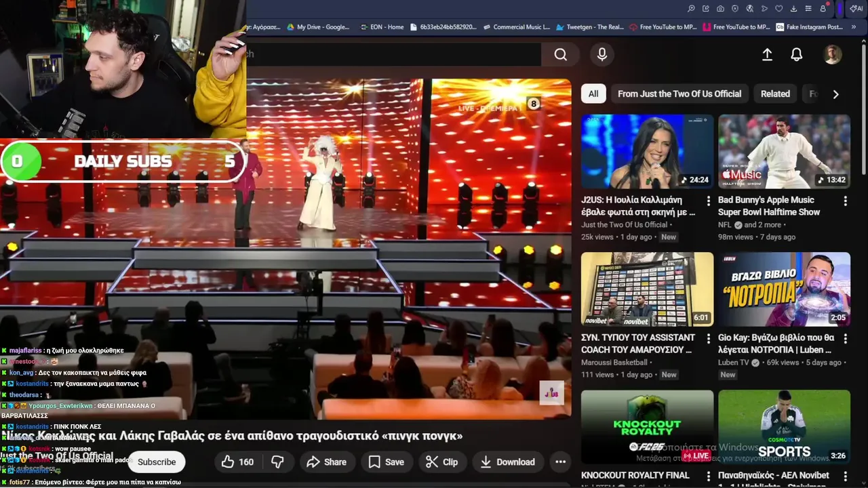This screenshot has height=488, width=868.
Task: Open the browser AI assistant button
Action: [856, 9]
